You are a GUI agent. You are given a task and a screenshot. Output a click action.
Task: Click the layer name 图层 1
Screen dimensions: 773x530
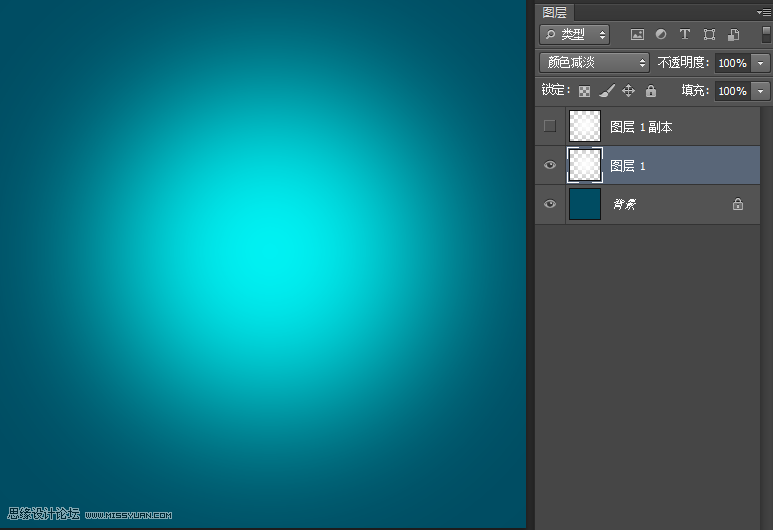[628, 166]
